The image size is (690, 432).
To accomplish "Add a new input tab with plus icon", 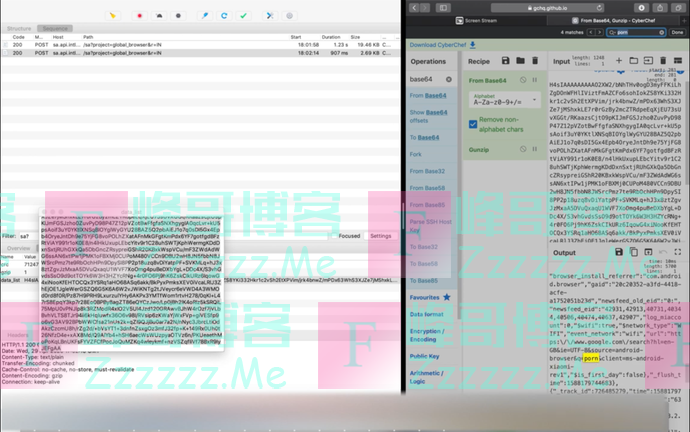I will 620,61.
